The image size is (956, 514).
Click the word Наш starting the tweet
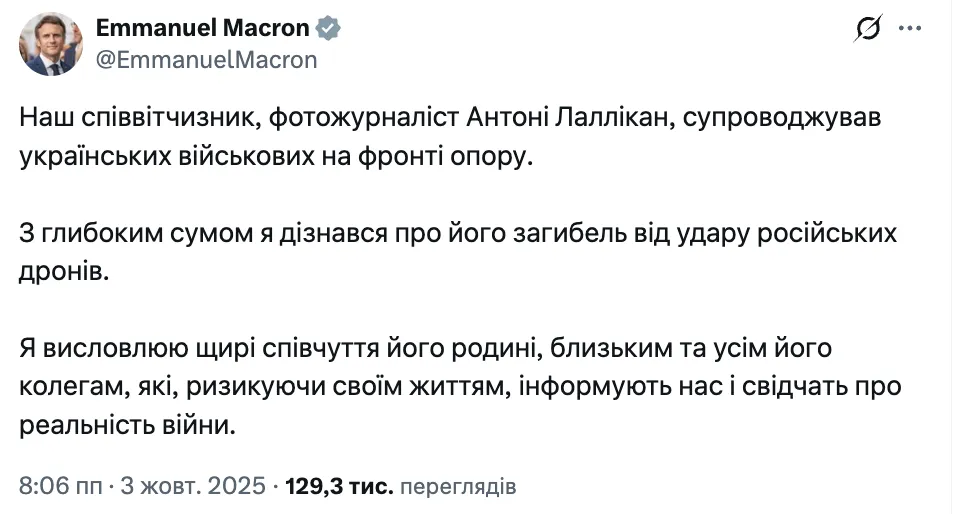45,117
